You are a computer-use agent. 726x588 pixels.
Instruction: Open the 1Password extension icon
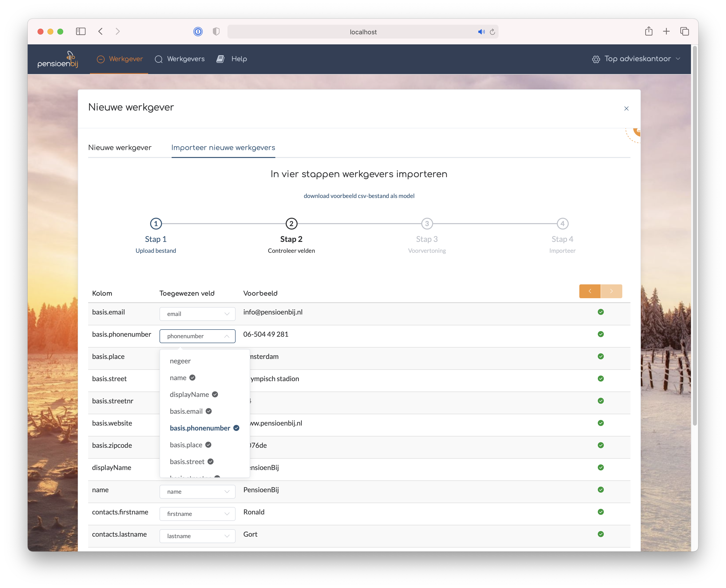point(198,32)
